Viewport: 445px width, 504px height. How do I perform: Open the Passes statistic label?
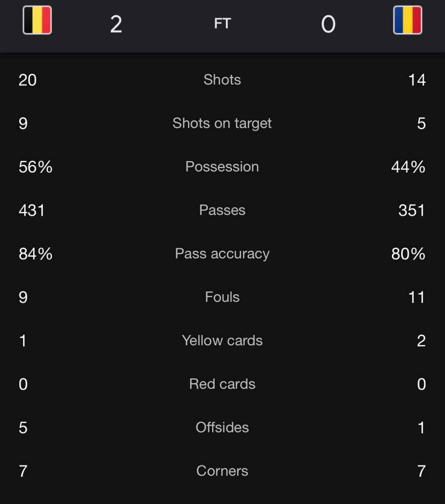point(222,210)
